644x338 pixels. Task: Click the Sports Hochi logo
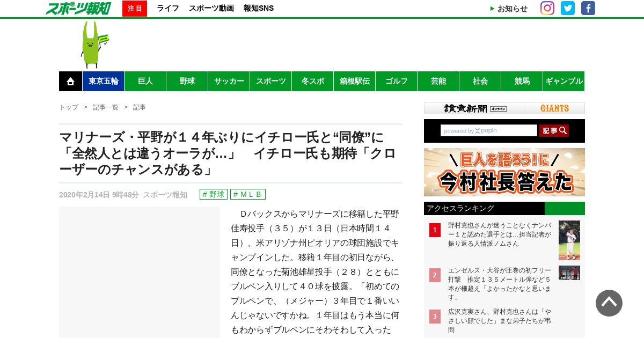click(x=78, y=8)
